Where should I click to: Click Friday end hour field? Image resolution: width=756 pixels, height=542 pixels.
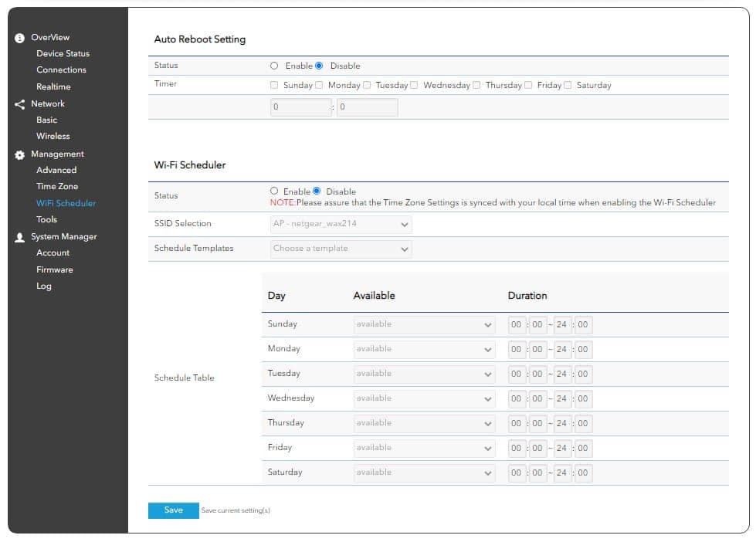click(x=561, y=449)
